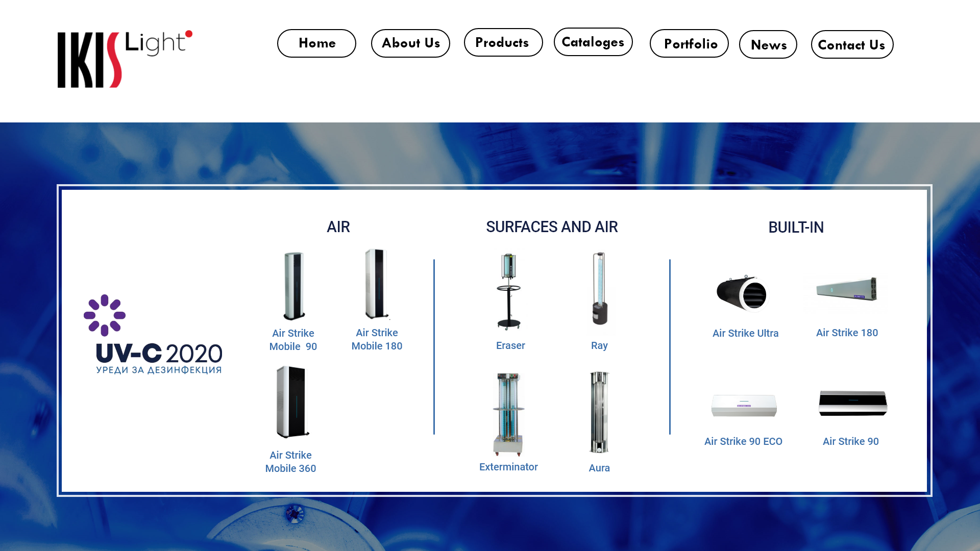Open the Air Strike Ultra link

[x=745, y=333]
